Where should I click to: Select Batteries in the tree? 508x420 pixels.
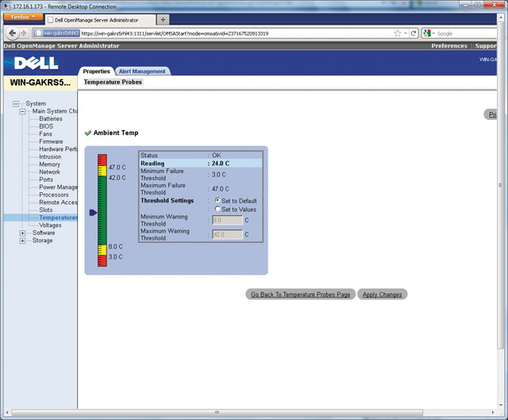click(51, 118)
